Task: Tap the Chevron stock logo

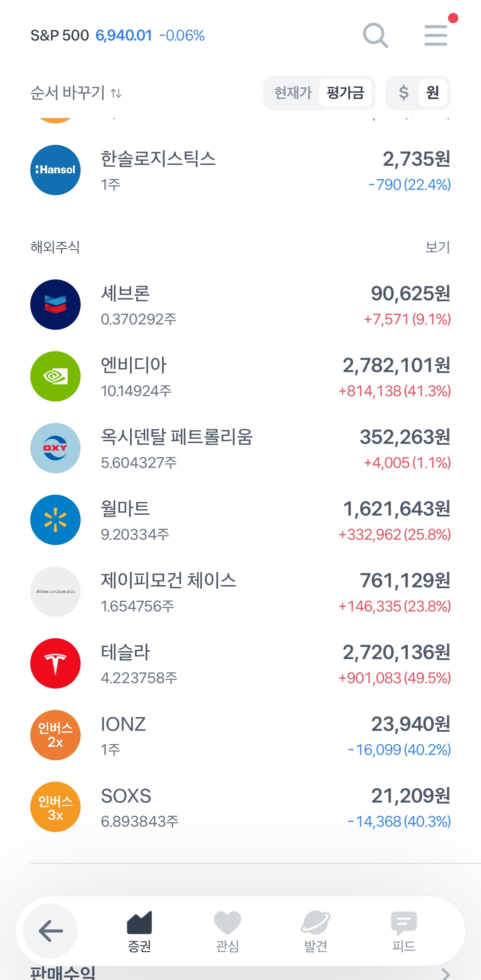Action: [x=55, y=304]
